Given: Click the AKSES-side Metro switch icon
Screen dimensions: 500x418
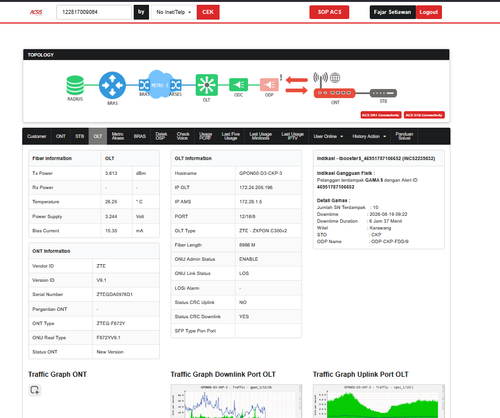Looking at the screenshot, I should [x=176, y=85].
